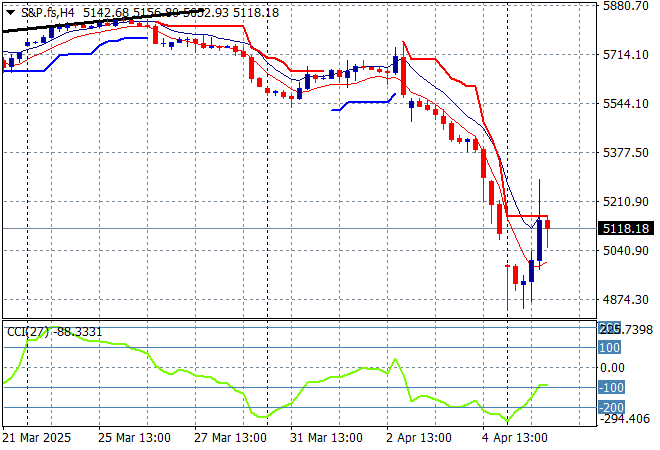Click the CCI 100 level label

click(609, 348)
